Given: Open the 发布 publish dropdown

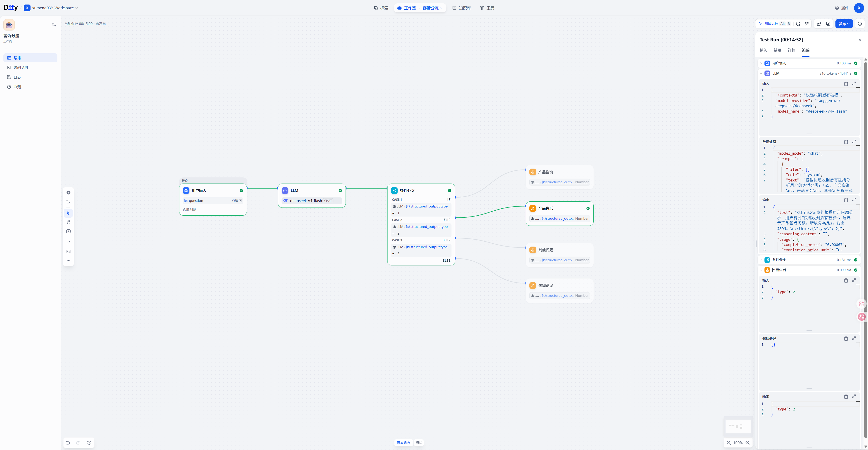Looking at the screenshot, I should (844, 24).
